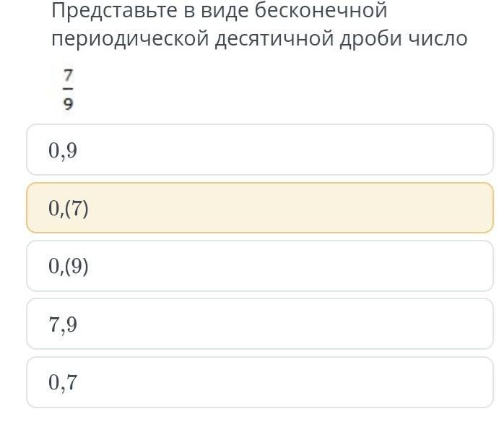
Task: Click the text label "0,(7)"
Action: 69,209
